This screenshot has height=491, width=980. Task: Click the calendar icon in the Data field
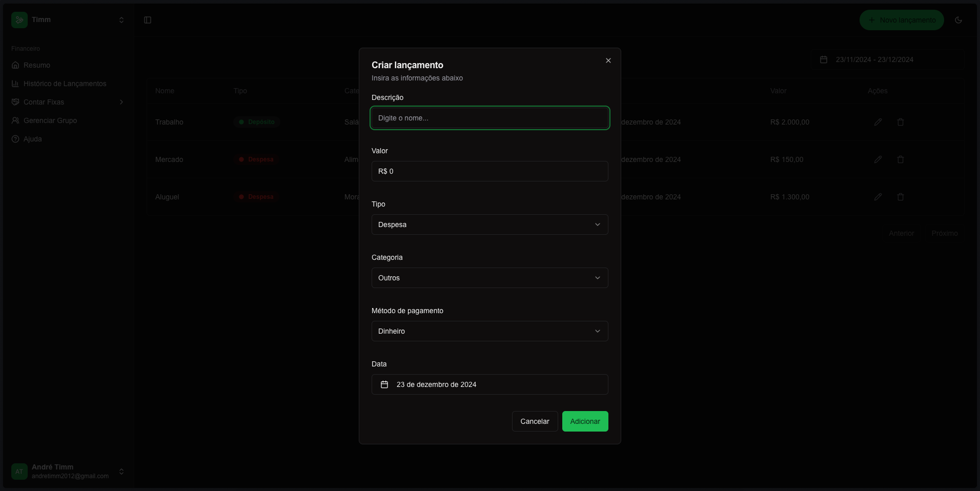[x=384, y=384]
